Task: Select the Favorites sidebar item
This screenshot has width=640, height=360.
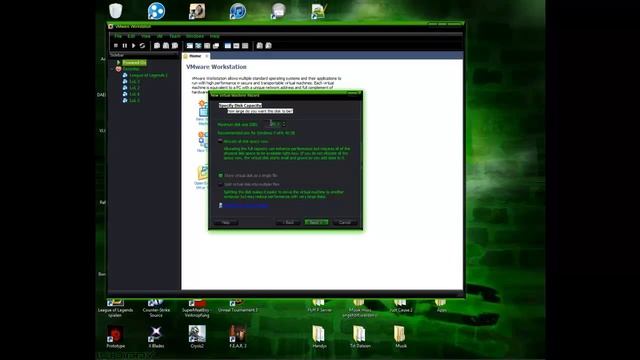Action: (131, 69)
